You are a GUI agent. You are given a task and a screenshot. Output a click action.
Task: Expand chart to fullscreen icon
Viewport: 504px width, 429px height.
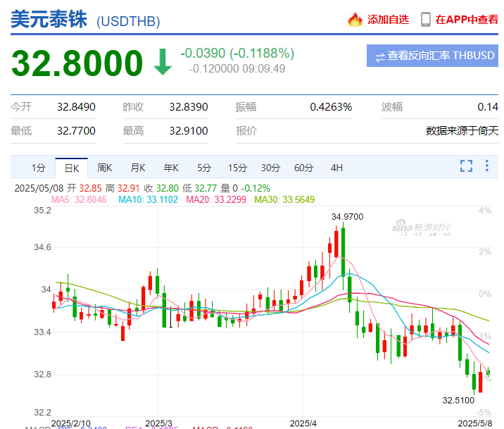point(466,166)
